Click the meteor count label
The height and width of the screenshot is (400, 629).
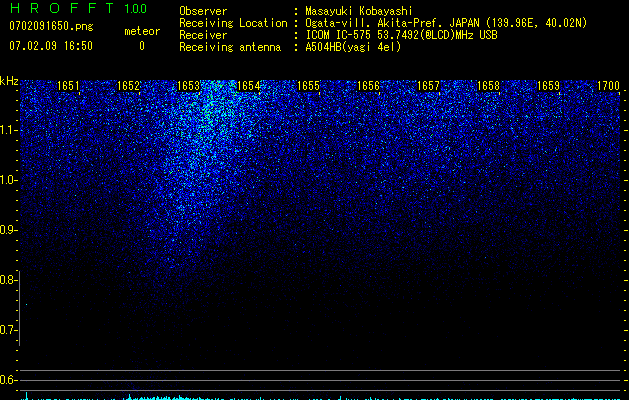[x=142, y=31]
